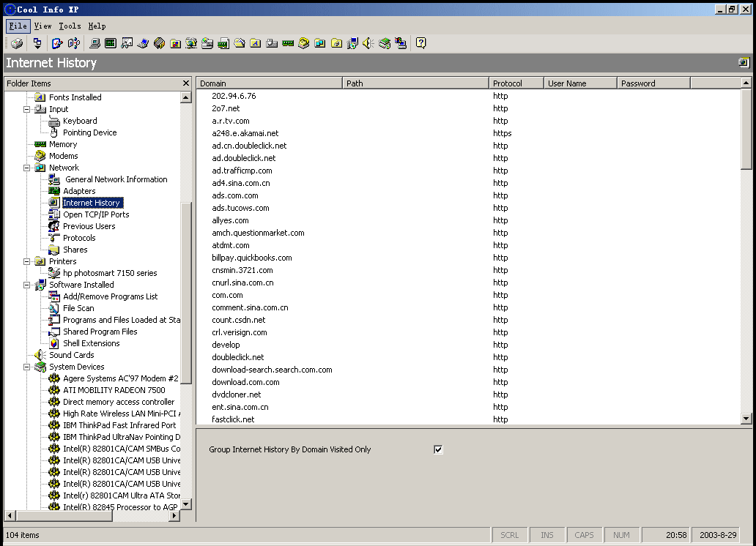The image size is (756, 546).
Task: Open the Tools menu
Action: click(70, 26)
